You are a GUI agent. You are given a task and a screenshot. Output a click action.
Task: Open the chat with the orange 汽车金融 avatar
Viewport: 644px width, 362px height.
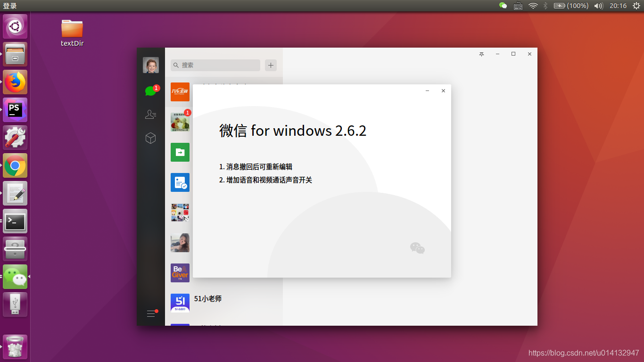point(180,92)
